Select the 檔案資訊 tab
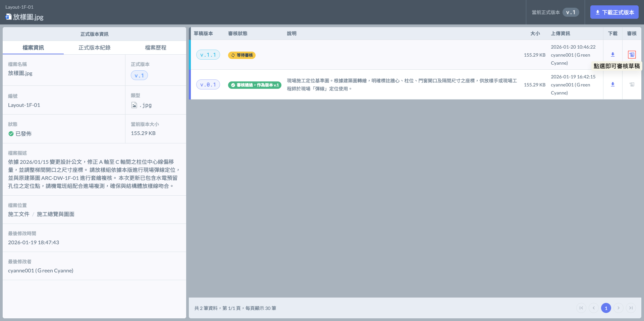 (33, 48)
